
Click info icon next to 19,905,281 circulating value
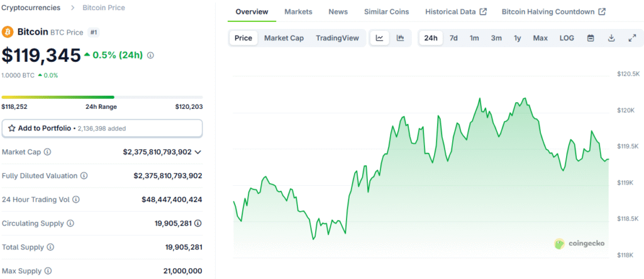[x=198, y=224]
